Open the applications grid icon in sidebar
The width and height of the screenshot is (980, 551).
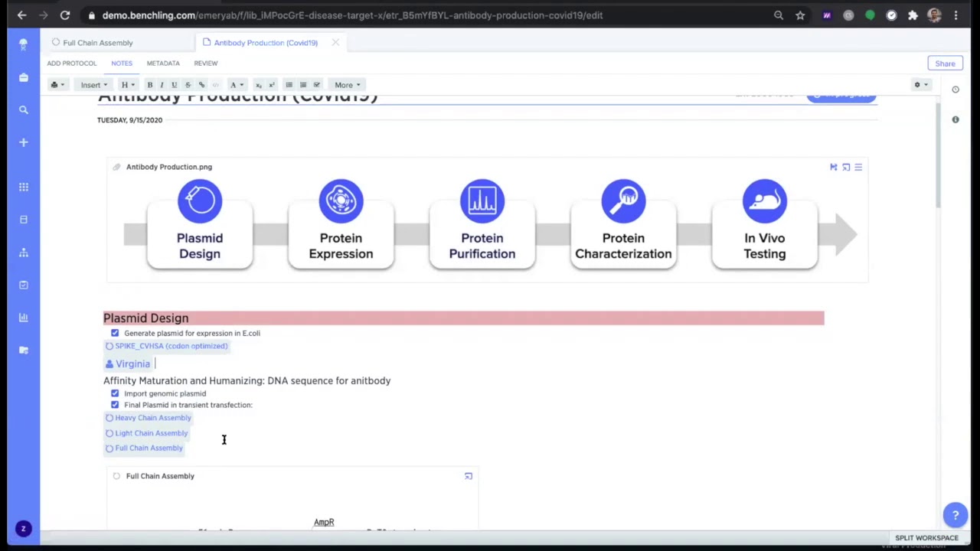click(23, 187)
